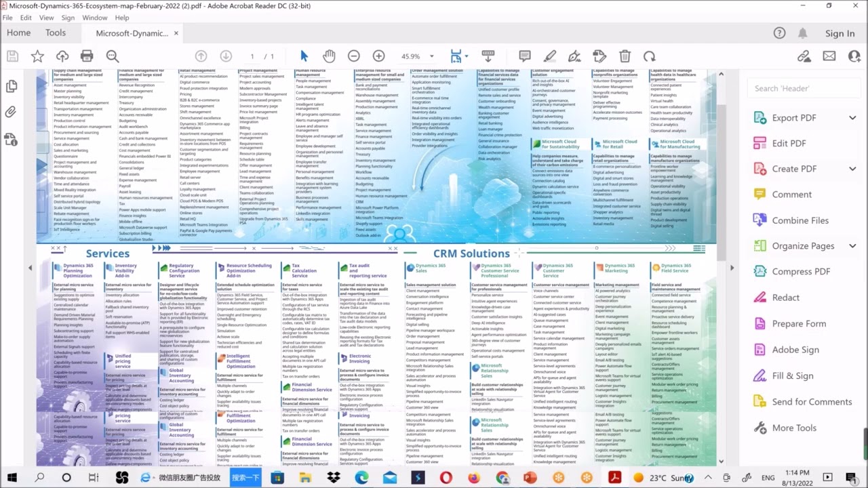The width and height of the screenshot is (868, 488).
Task: Zoom out of the PDF
Action: 354,56
